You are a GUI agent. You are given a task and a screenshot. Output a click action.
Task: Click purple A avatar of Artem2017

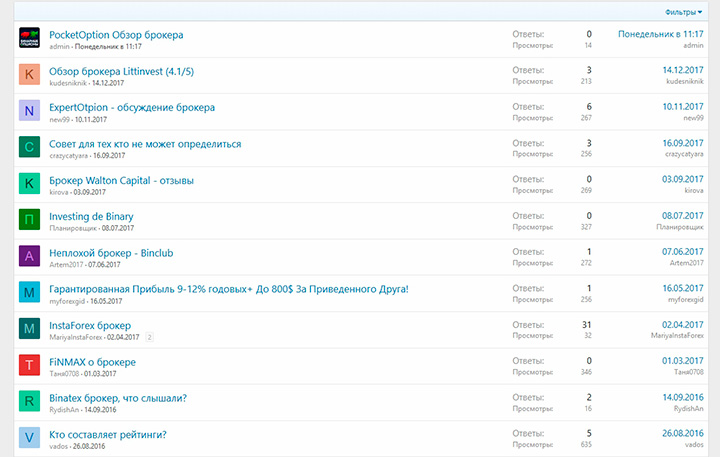pyautogui.click(x=30, y=256)
